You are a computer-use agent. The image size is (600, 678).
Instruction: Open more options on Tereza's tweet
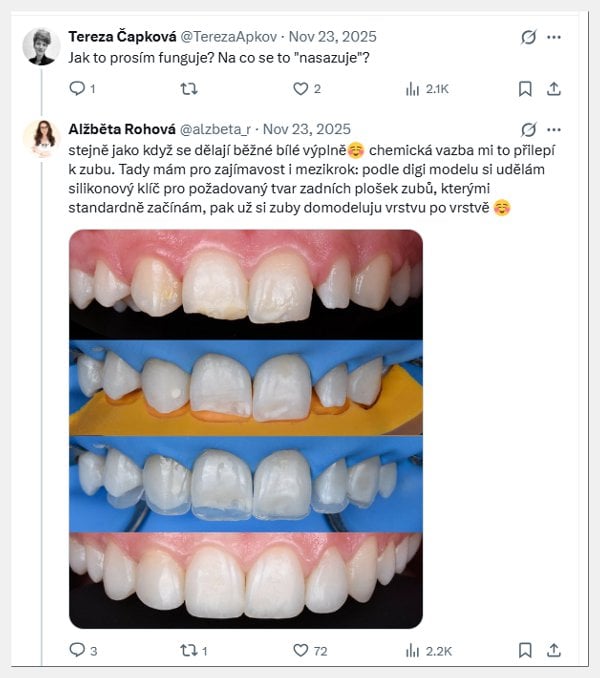554,37
